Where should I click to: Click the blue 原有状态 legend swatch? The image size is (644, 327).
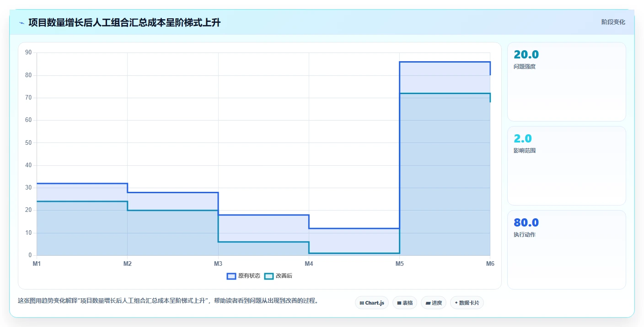click(231, 276)
